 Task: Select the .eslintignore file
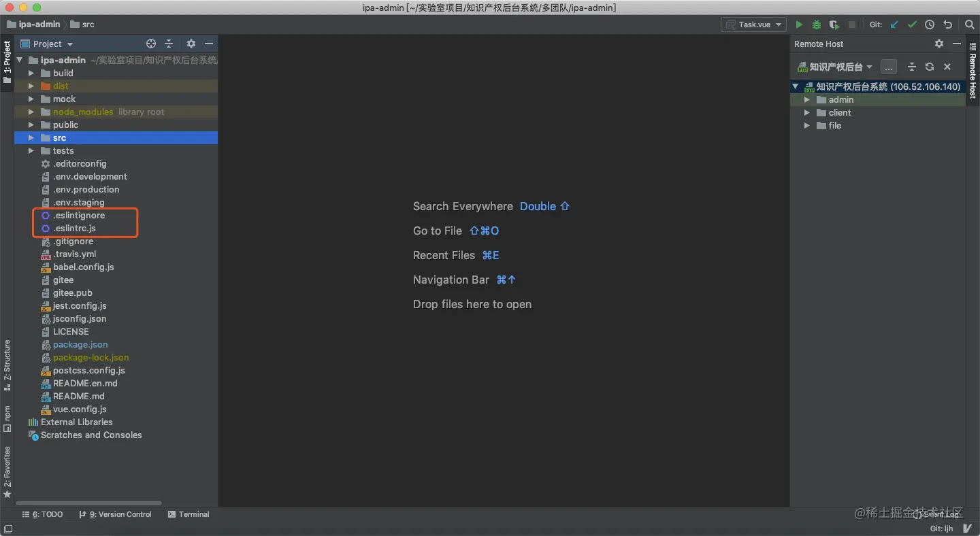pyautogui.click(x=79, y=215)
